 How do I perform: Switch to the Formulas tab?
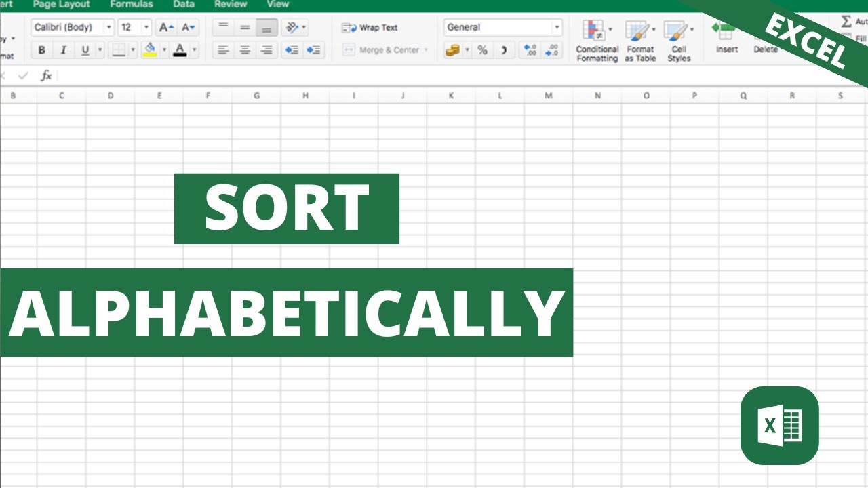132,5
